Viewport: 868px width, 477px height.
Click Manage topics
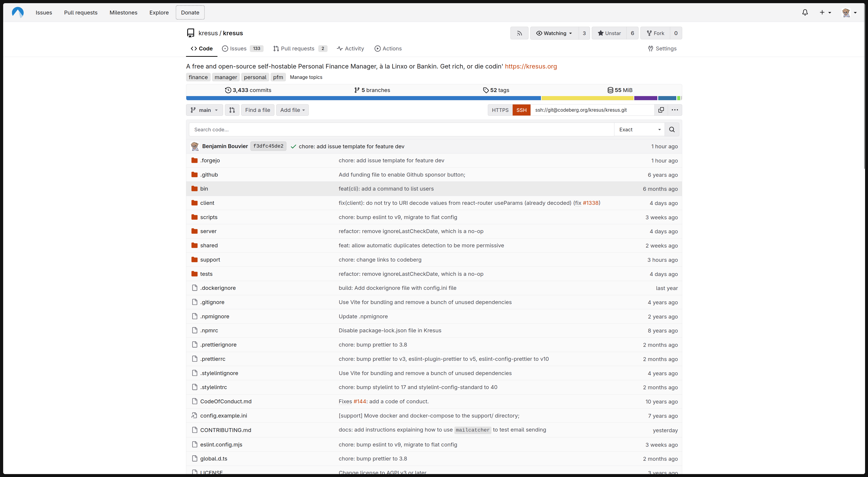point(306,77)
